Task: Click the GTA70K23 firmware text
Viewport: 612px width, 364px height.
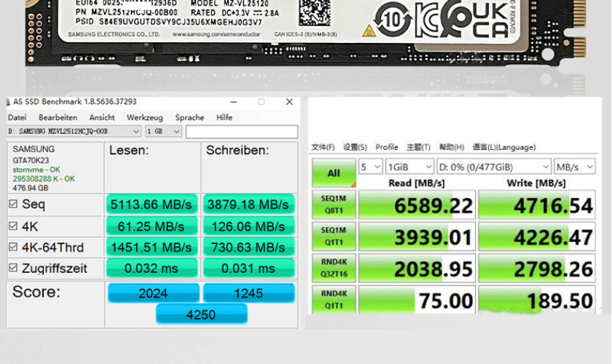Action: [31, 160]
